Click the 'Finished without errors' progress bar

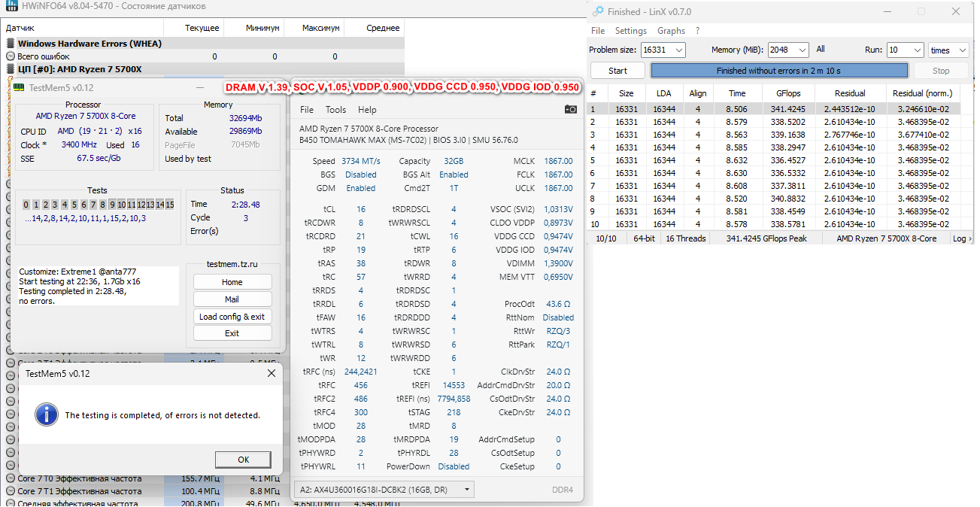[x=778, y=71]
